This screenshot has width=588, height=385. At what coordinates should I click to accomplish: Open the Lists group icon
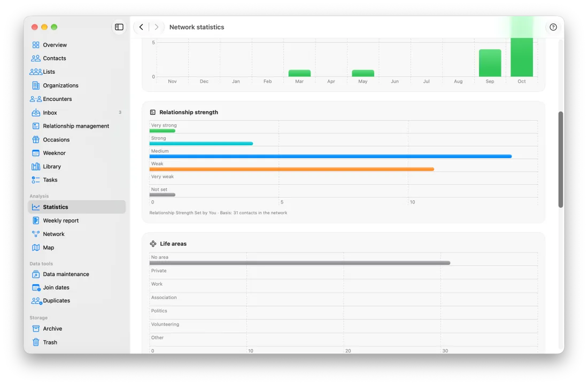tap(36, 72)
